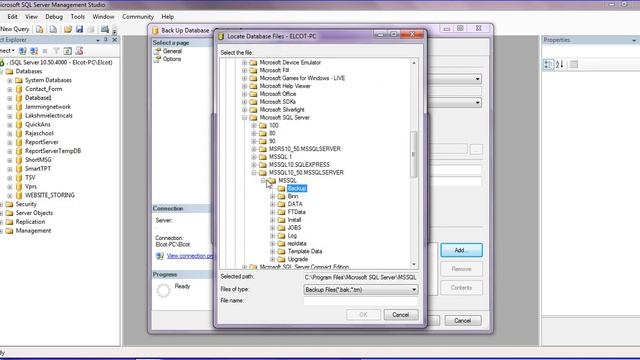Click the View connection properties icon

click(160, 256)
